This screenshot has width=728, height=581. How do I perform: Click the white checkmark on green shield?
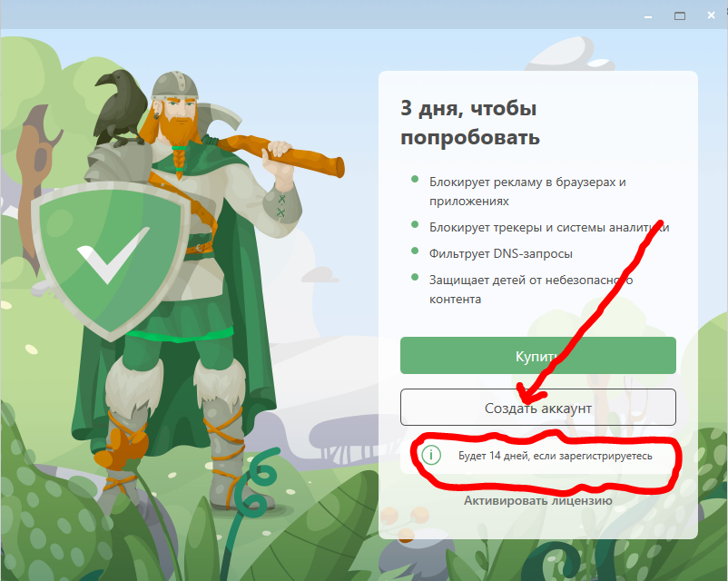point(113,254)
